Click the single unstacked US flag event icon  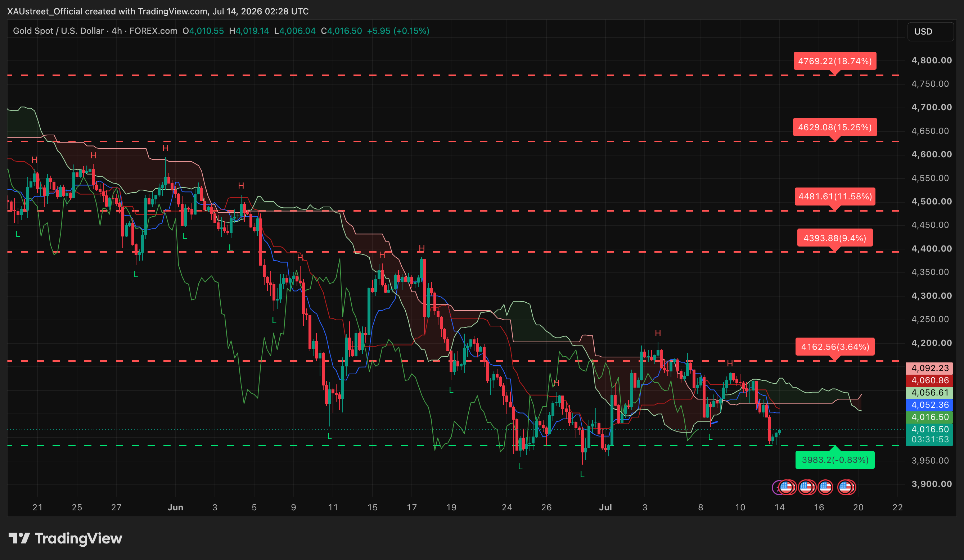click(825, 488)
